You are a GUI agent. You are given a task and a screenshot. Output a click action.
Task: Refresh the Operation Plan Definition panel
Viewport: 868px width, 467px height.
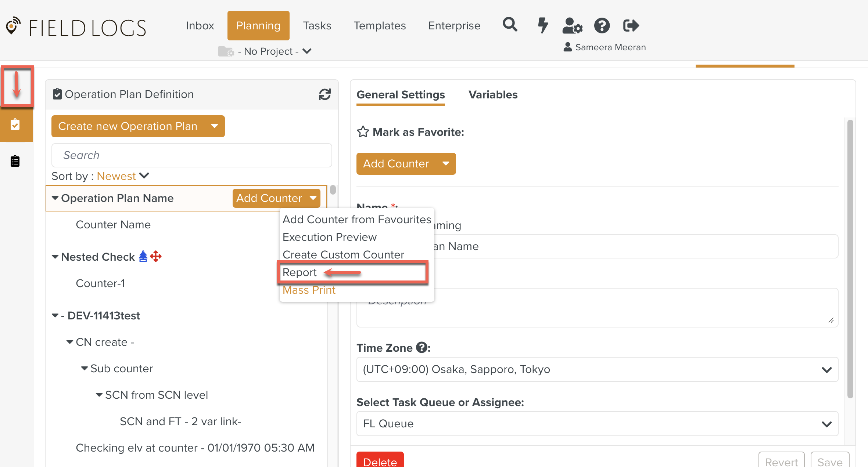(324, 94)
